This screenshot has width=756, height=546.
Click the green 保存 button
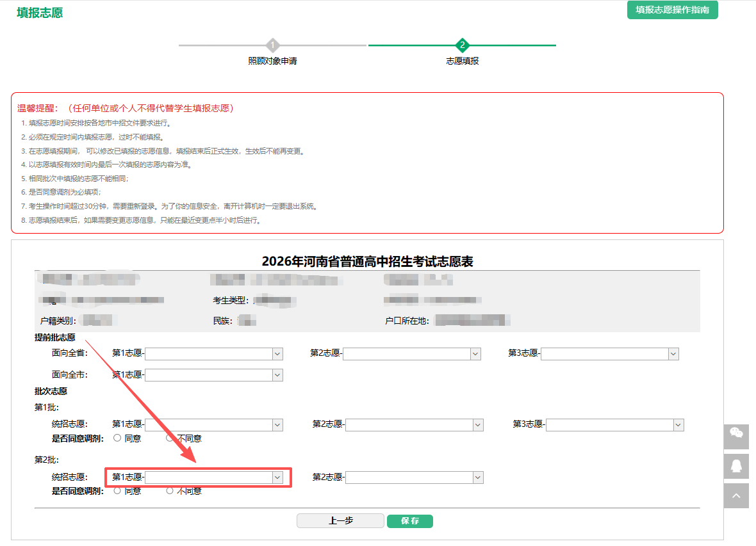[410, 521]
